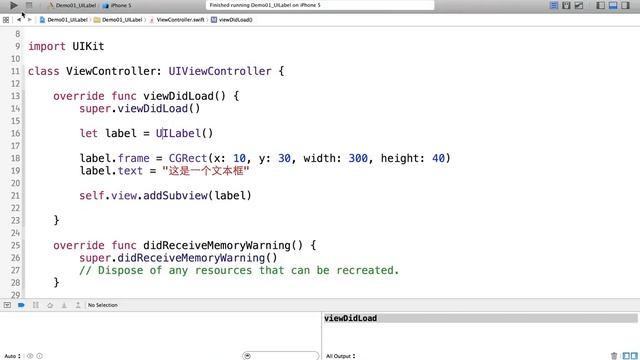Click 'super.viewDidLoad()' call
Viewport: 640px width, 360px height.
click(x=140, y=109)
